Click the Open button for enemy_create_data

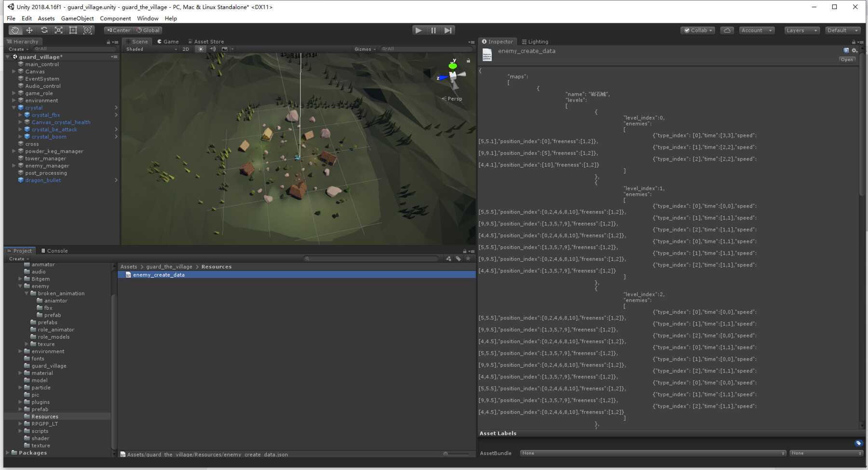[847, 59]
